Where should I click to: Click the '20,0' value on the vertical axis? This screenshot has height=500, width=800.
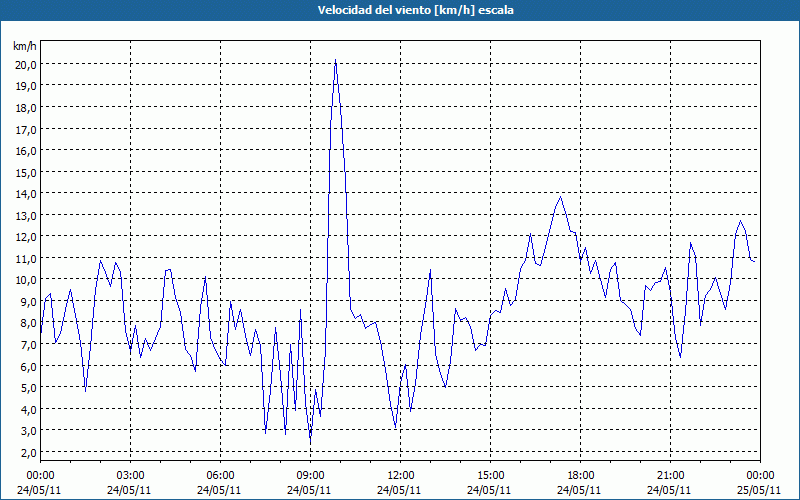click(x=27, y=64)
